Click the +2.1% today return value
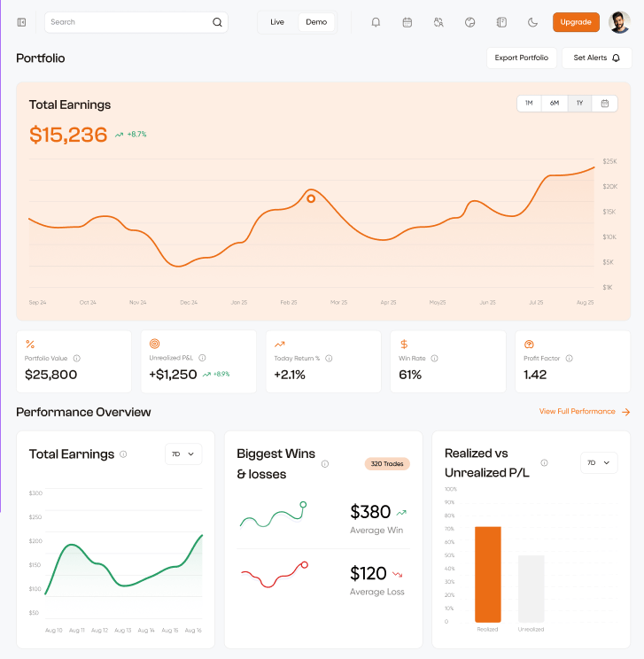 pyautogui.click(x=290, y=375)
